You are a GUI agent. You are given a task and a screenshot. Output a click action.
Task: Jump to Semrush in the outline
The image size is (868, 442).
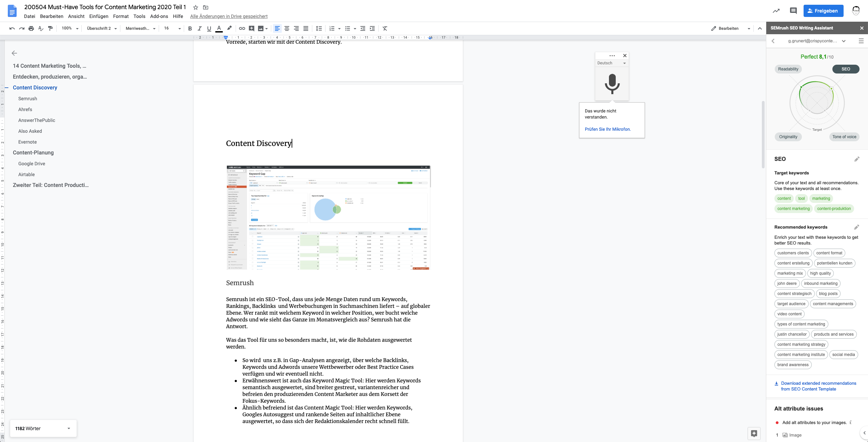[x=28, y=99]
